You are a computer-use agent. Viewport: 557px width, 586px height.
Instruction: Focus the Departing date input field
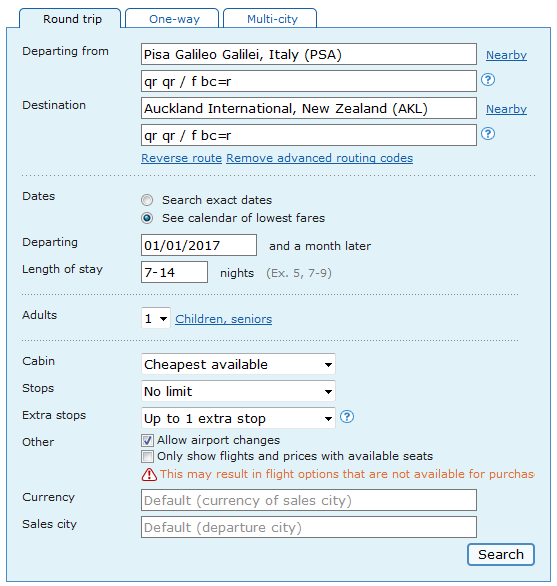199,245
